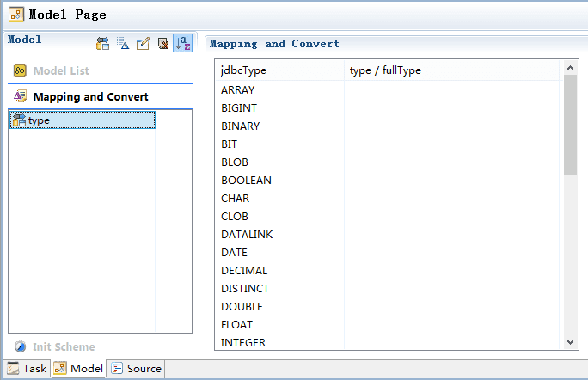Select the CLOB row
This screenshot has width=588, height=380.
coord(388,217)
